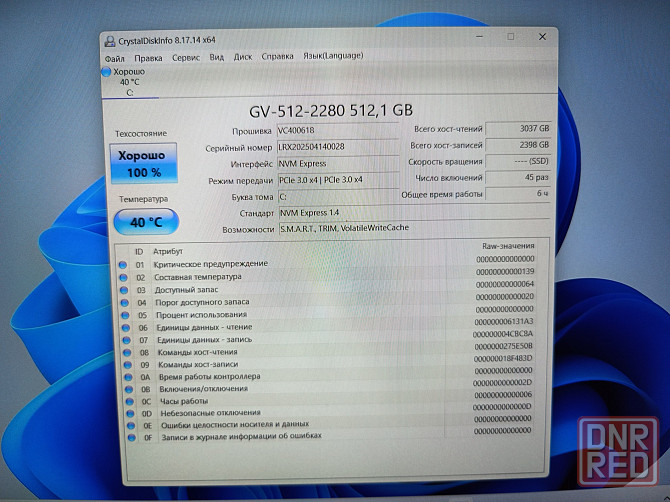The height and width of the screenshot is (502, 670).
Task: Click total host reads value 3037 GB
Action: click(518, 129)
